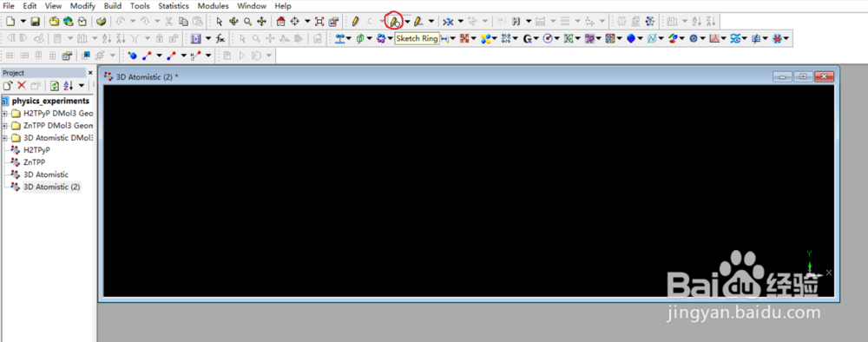868x342 pixels.
Task: Click the Clean structure icon
Action: click(x=449, y=22)
